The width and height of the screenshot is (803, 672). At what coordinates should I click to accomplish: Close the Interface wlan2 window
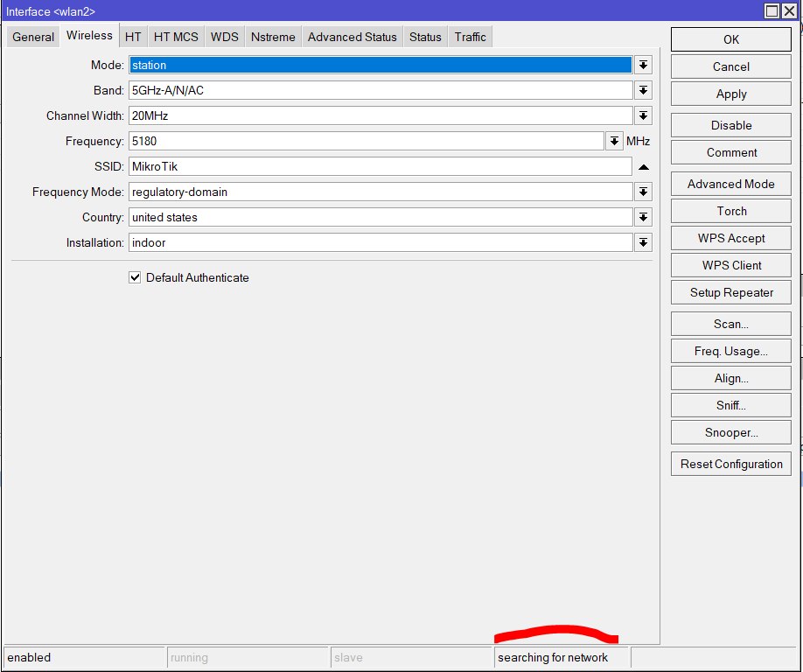(789, 10)
